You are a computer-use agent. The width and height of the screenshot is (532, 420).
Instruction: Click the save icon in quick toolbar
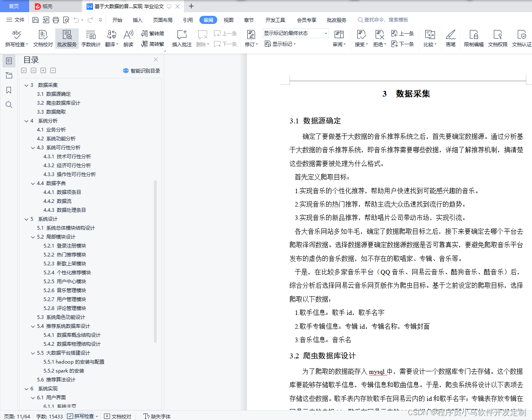(x=35, y=20)
